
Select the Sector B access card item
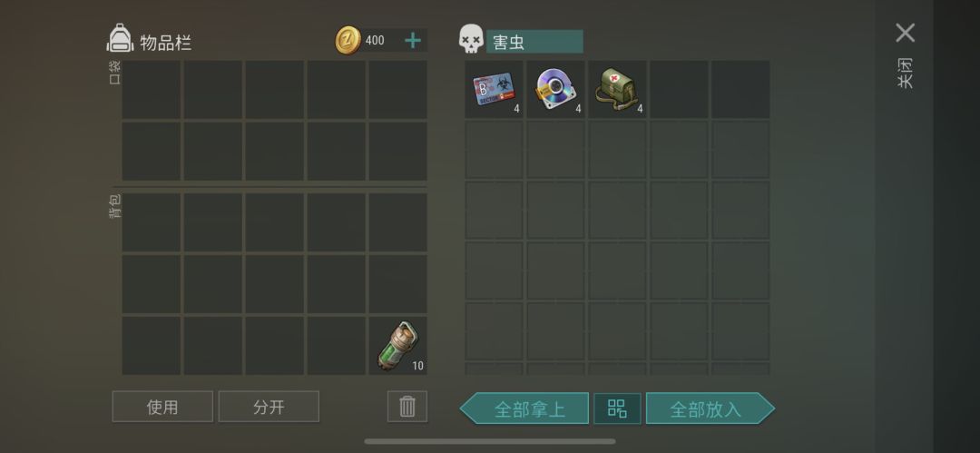494,90
